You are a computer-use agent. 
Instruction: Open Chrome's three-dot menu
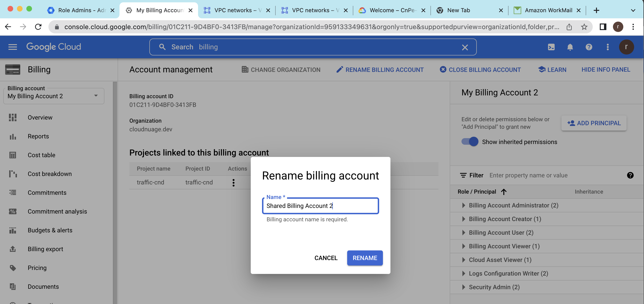pos(633,27)
